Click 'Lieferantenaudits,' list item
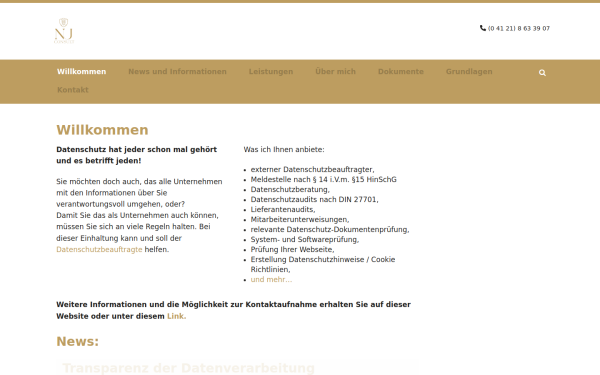 click(283, 210)
